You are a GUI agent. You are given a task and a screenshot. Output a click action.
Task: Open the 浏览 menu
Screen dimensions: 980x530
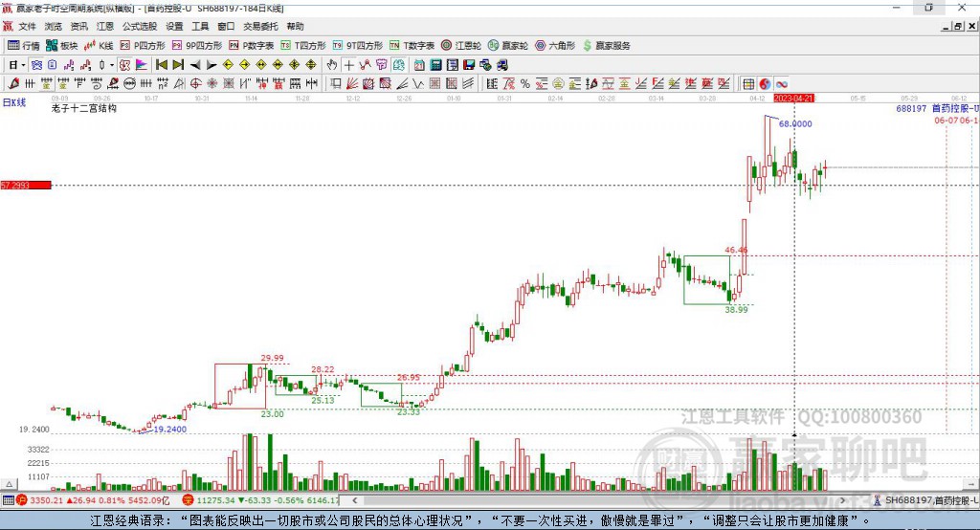tap(54, 26)
